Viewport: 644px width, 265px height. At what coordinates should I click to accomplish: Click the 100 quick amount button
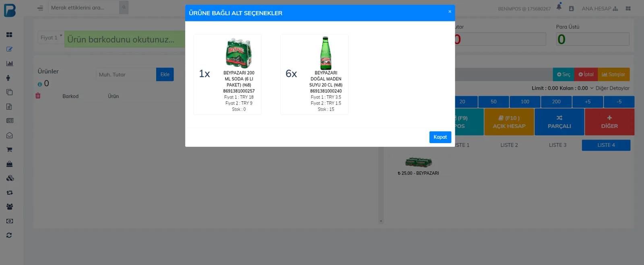(x=525, y=102)
